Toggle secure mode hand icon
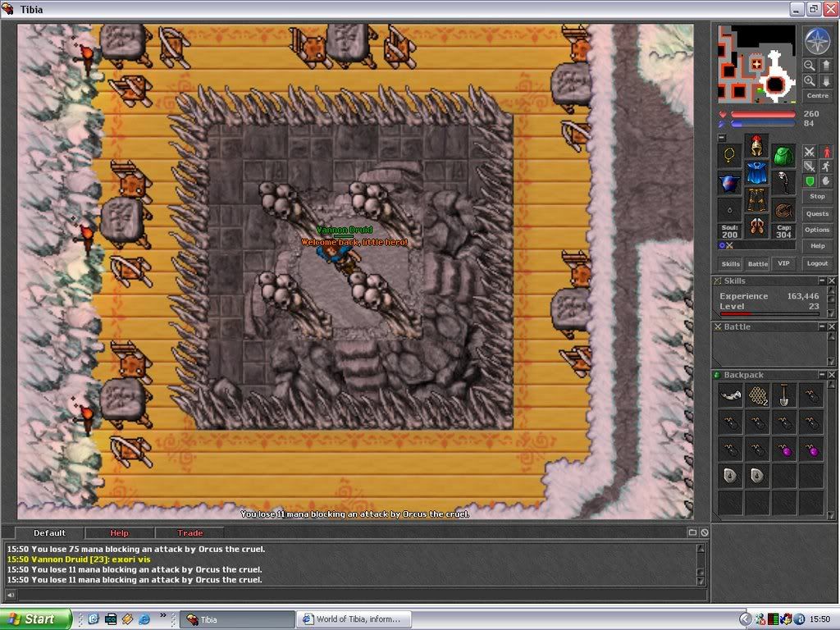The image size is (840, 630). tap(826, 181)
